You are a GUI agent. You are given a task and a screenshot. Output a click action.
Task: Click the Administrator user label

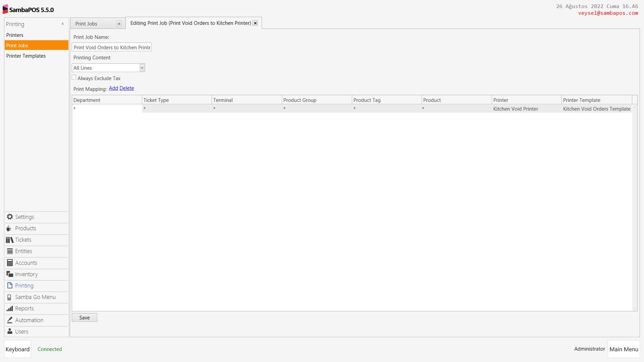point(589,349)
